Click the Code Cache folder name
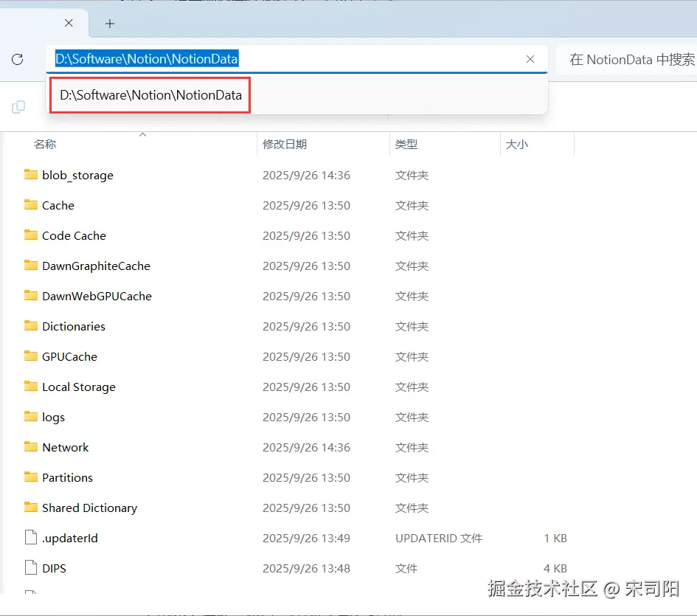This screenshot has height=616, width=697. [x=74, y=236]
